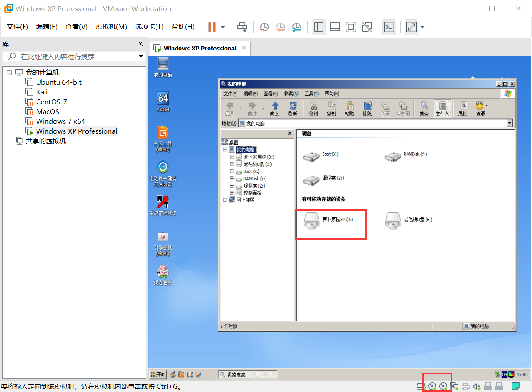Click the 开始 Start button in XP taskbar

(x=157, y=374)
